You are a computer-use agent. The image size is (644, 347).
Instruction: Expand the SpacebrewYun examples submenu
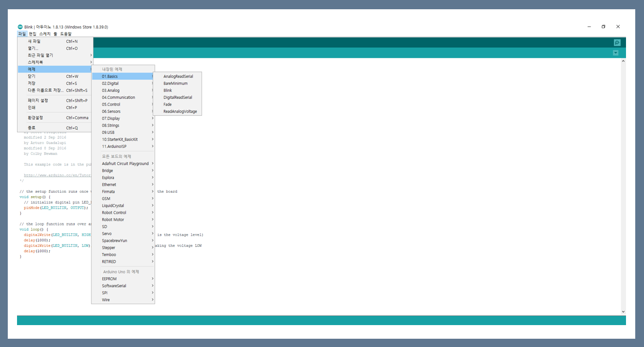123,240
